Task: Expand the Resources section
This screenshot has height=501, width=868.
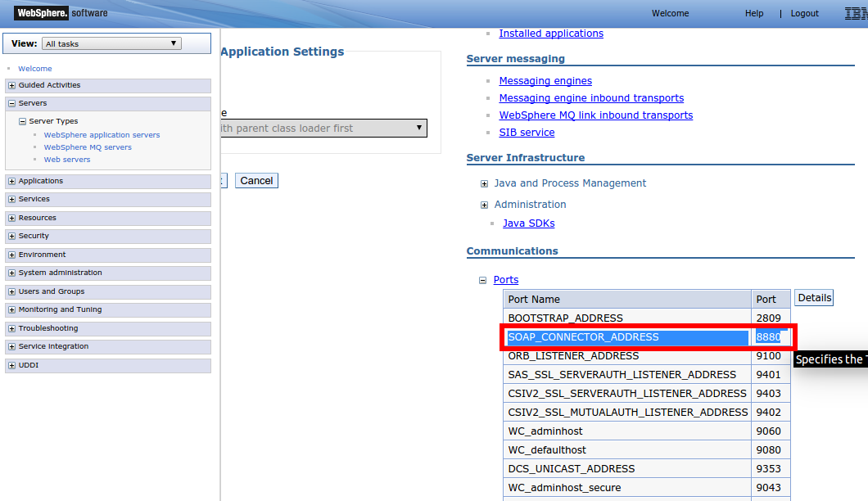Action: point(11,218)
